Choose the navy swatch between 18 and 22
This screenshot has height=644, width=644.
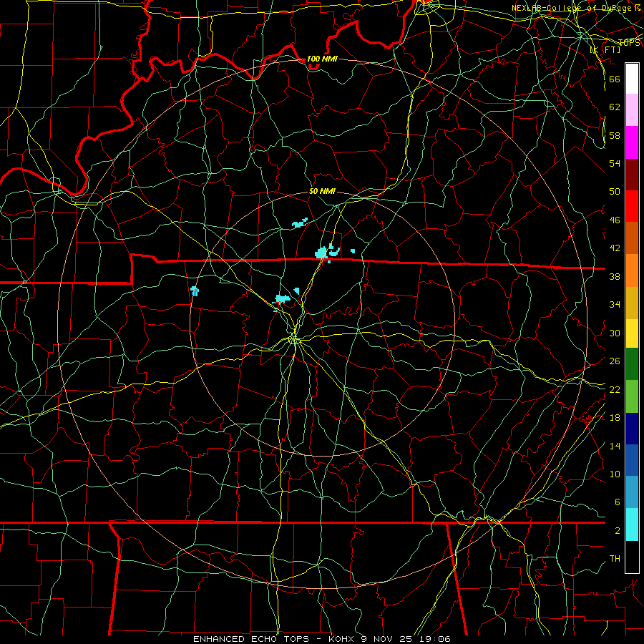tap(632, 429)
